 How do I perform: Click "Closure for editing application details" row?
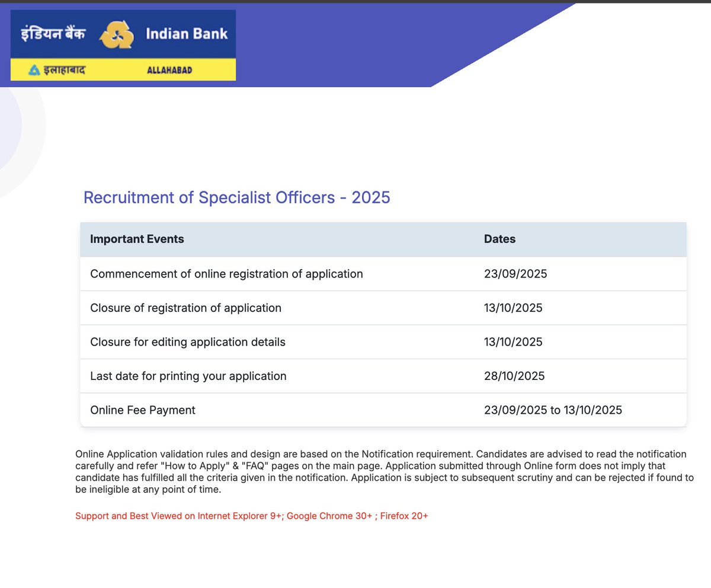coord(383,342)
